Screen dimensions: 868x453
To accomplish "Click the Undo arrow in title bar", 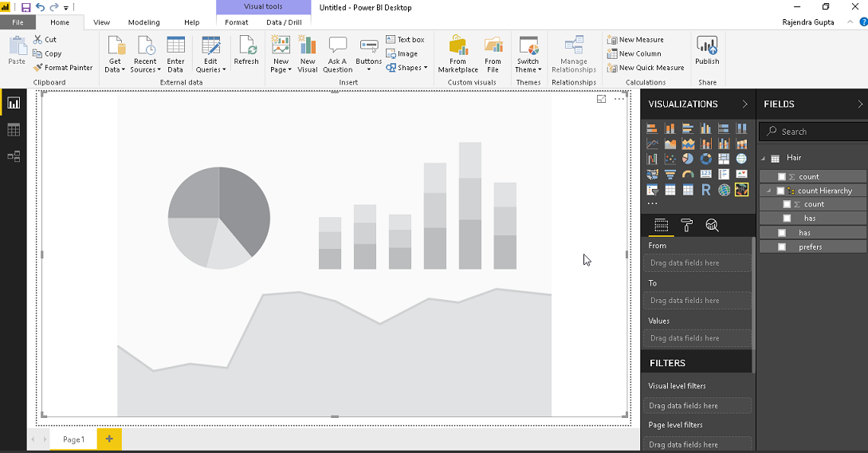I will point(40,7).
